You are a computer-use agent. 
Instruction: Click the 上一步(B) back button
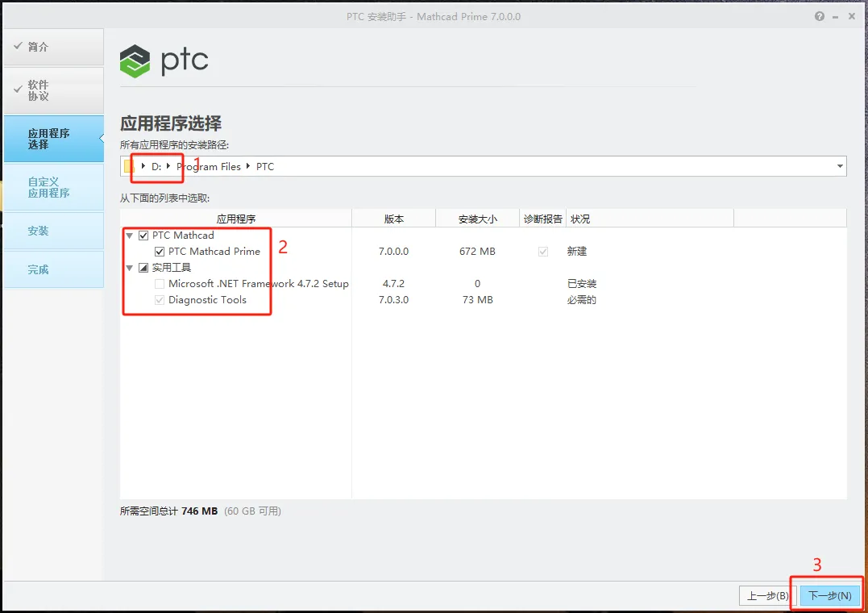click(768, 596)
